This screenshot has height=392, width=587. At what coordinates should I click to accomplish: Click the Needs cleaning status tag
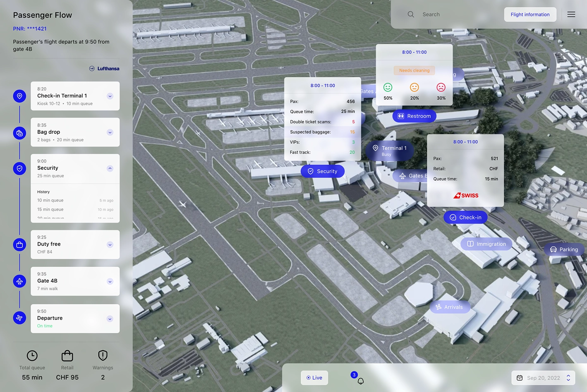(x=414, y=70)
